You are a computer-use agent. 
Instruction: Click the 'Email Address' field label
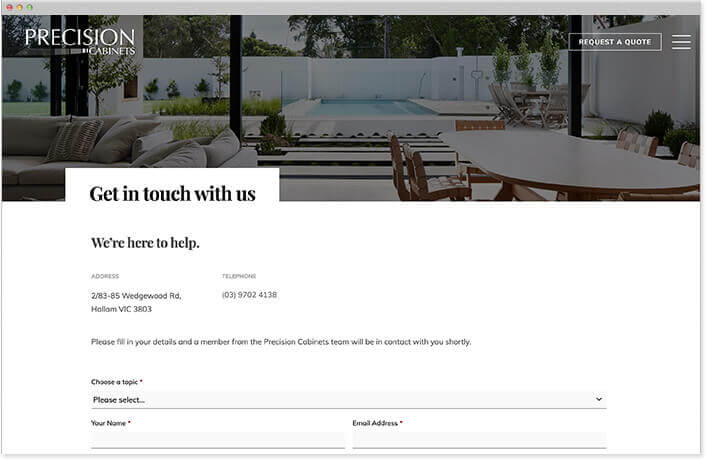click(375, 423)
